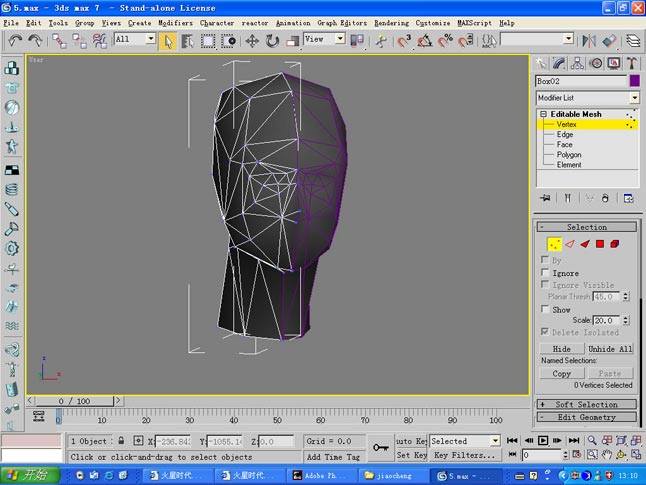Open the Layer Manager icon

(633, 41)
